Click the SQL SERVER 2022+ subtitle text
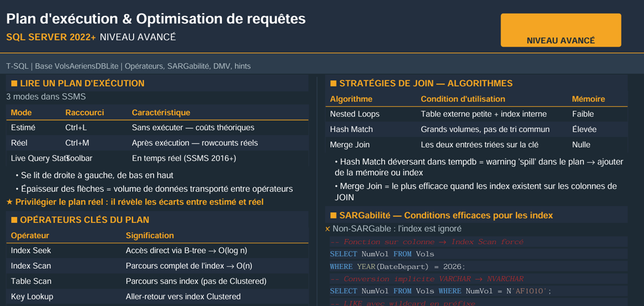The image size is (644, 306). 51,37
